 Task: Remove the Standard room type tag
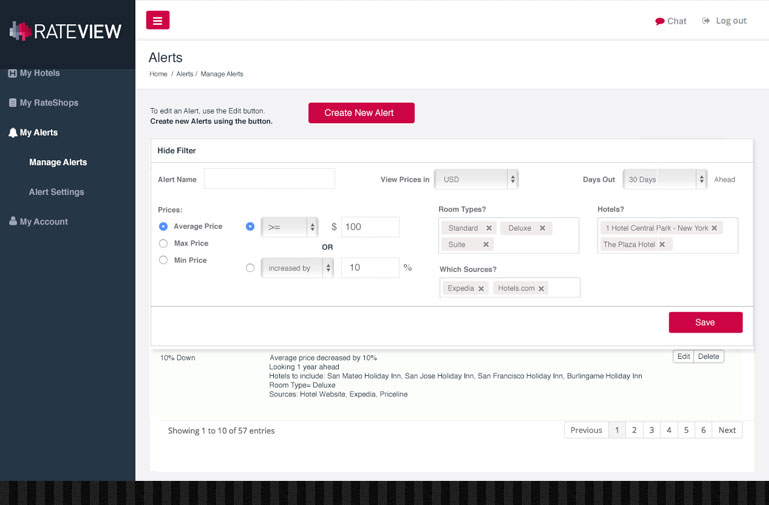[x=489, y=228]
